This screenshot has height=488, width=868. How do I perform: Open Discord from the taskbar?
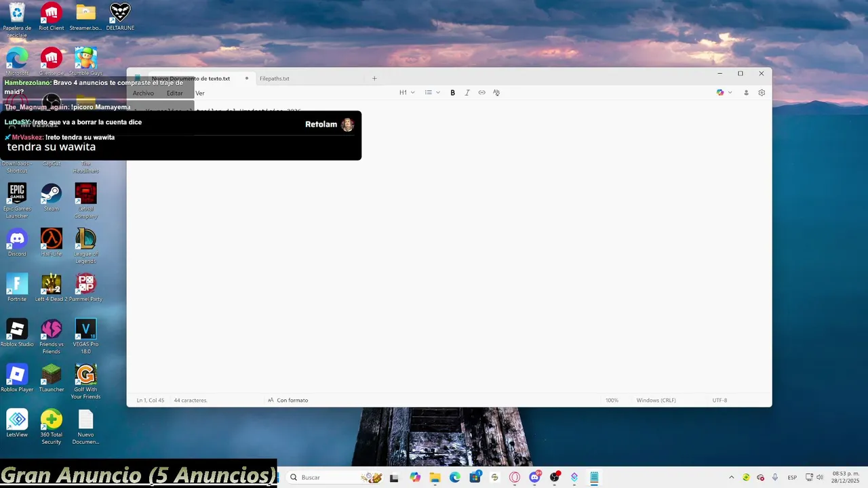[x=534, y=477]
